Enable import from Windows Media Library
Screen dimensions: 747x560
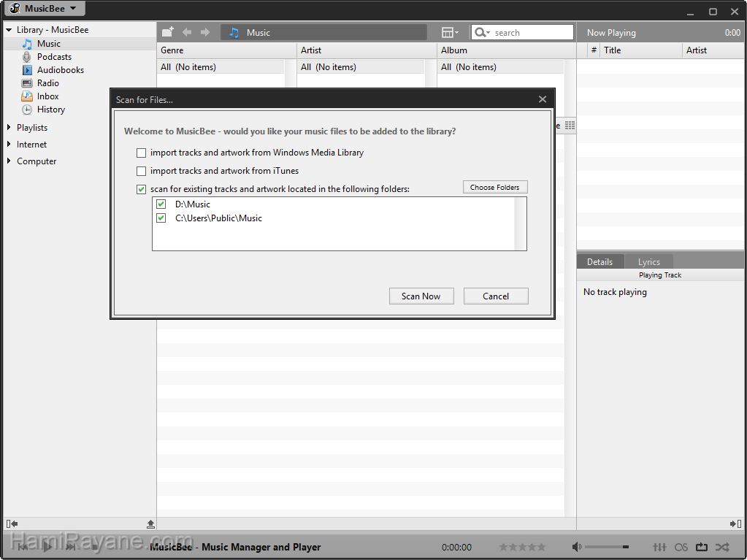tap(141, 153)
